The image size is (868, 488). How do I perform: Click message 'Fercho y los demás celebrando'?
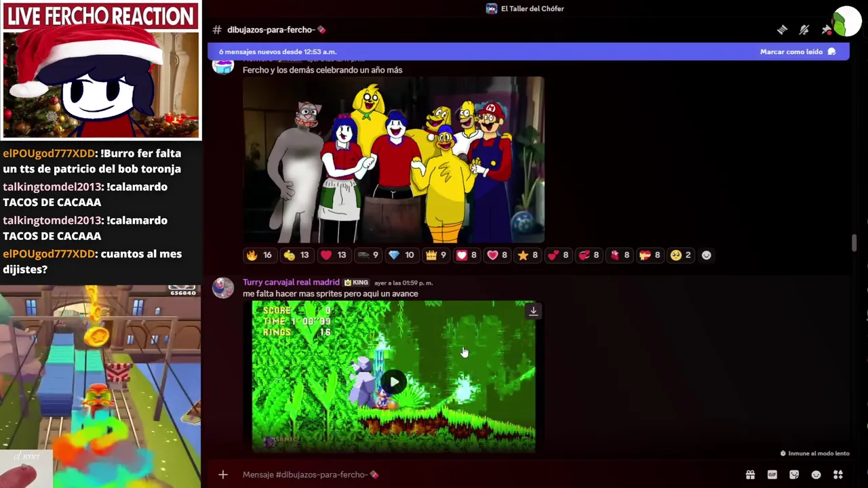[322, 70]
